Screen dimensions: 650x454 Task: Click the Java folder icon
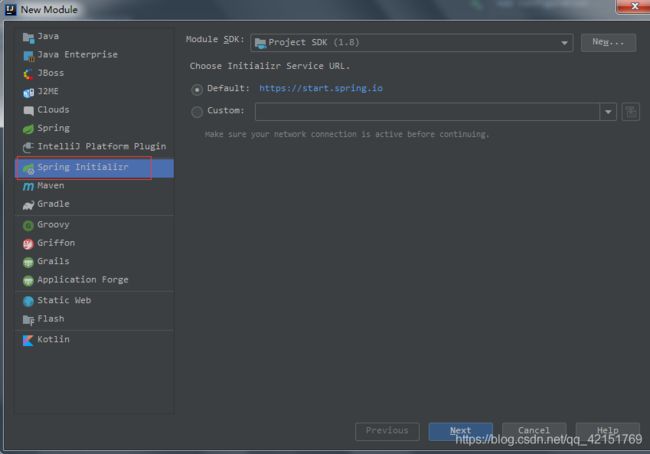28,38
